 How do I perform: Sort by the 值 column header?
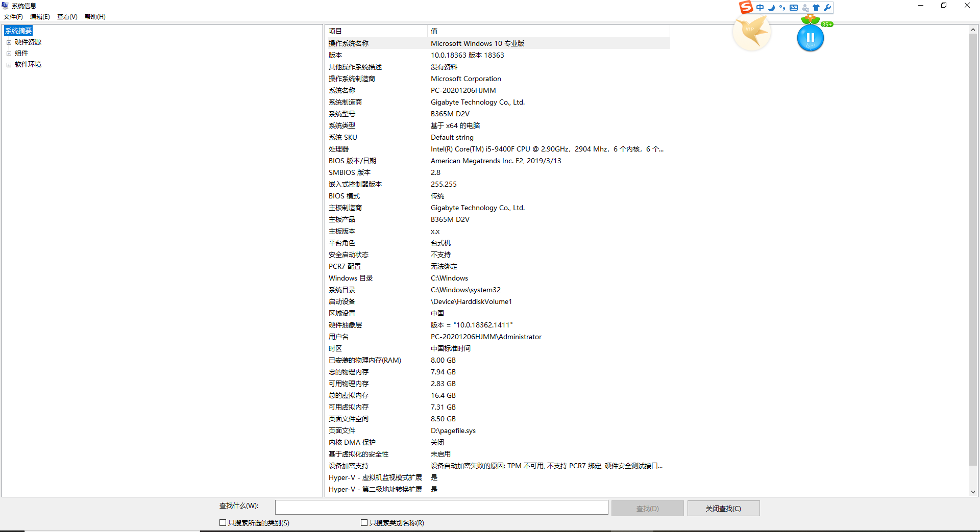click(549, 31)
